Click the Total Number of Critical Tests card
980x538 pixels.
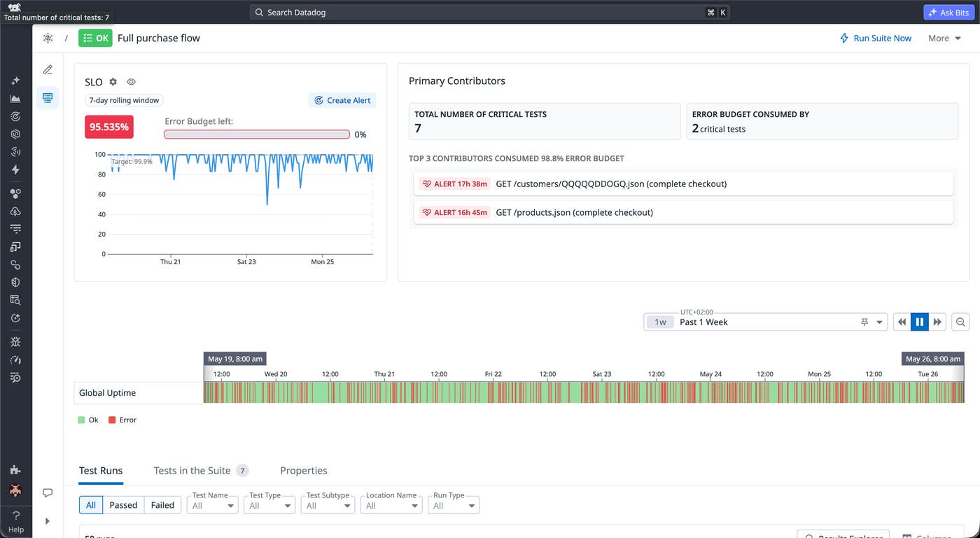click(545, 122)
